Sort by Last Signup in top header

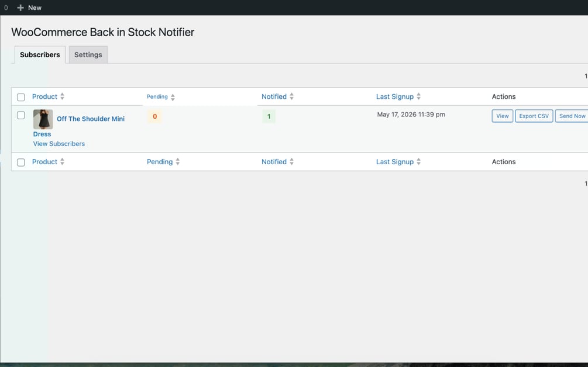[x=394, y=96]
